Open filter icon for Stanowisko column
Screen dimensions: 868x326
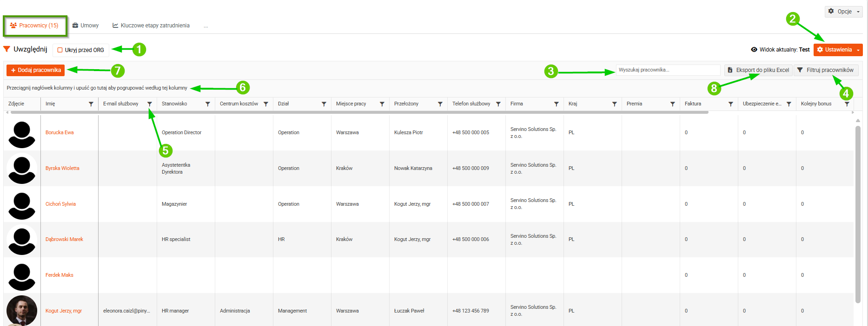pyautogui.click(x=208, y=104)
